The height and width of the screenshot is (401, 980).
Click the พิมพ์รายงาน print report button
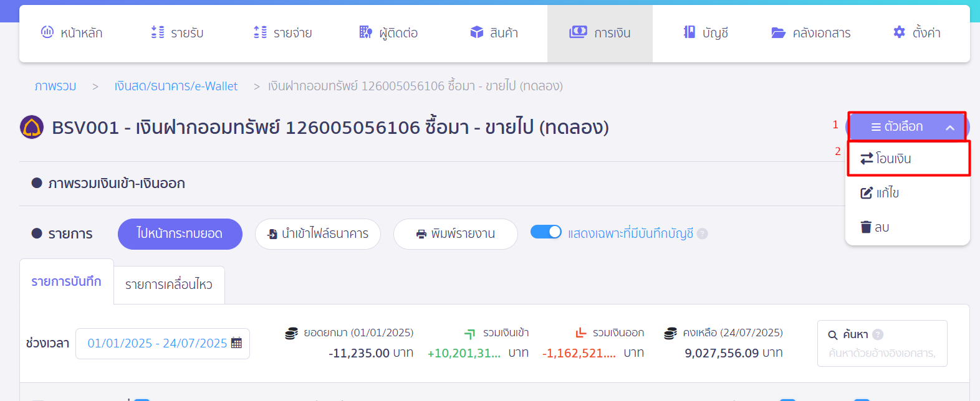[x=456, y=234]
